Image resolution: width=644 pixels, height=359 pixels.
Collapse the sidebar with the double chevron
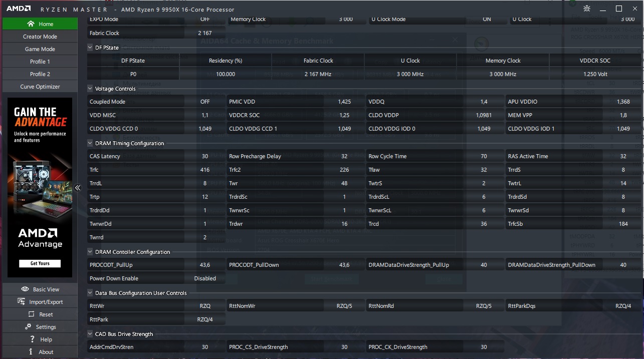click(x=78, y=188)
